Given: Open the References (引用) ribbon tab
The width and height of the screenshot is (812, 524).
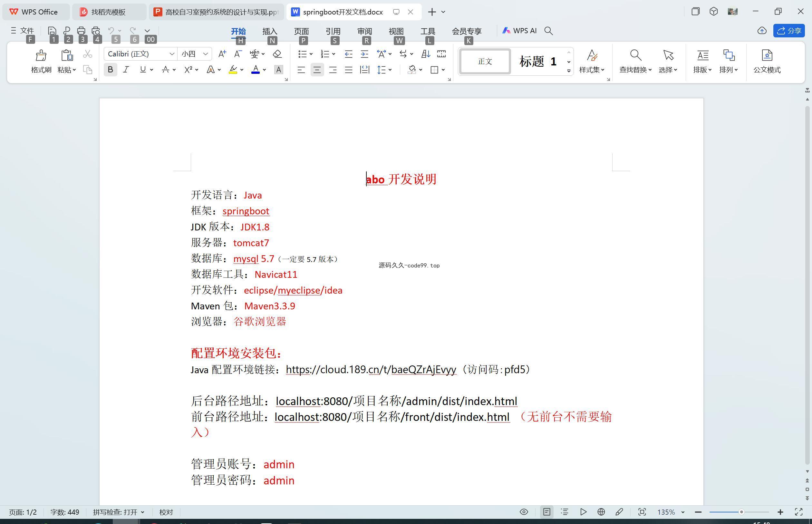Looking at the screenshot, I should pos(333,31).
